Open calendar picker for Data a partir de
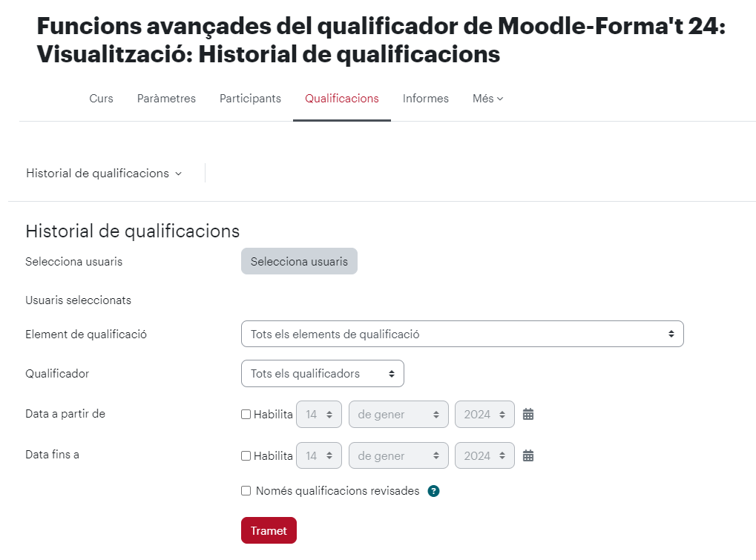The height and width of the screenshot is (560, 756). (528, 414)
